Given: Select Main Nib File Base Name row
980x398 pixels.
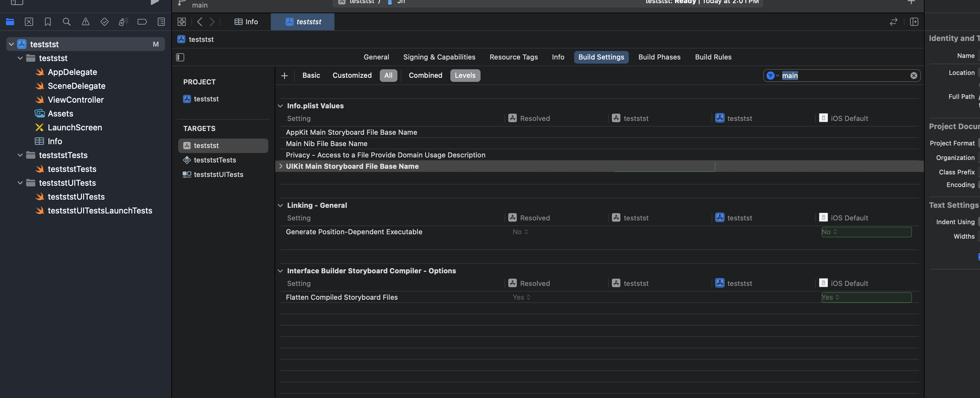Looking at the screenshot, I should pos(600,144).
